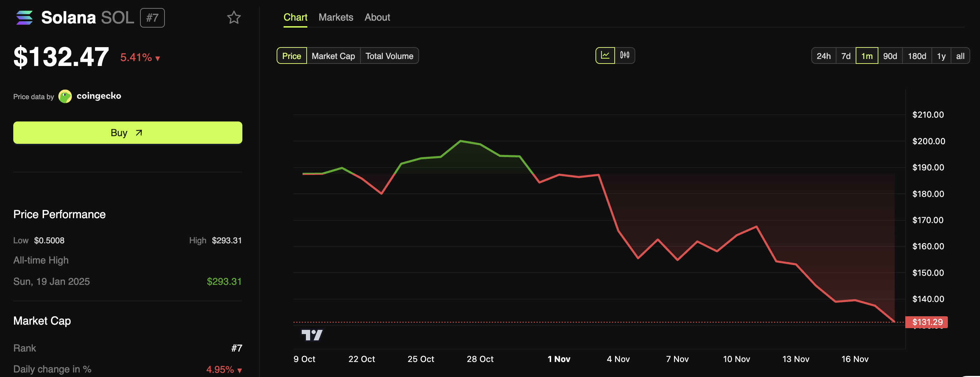The width and height of the screenshot is (980, 377).
Task: Choose the 24h time range
Action: (823, 56)
